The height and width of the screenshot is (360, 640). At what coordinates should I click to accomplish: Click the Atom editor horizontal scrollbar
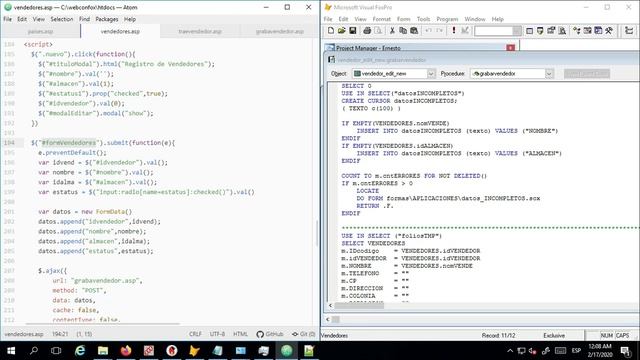coord(102,324)
